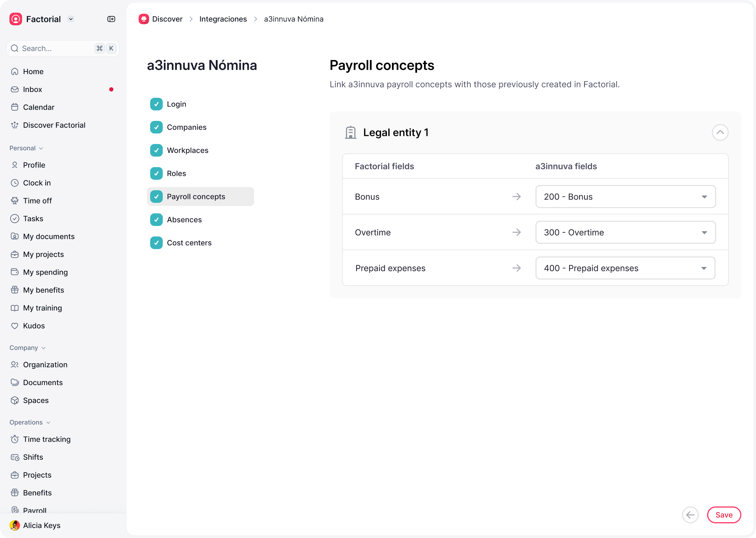Click the Time tracking stopwatch icon
The image size is (756, 538).
point(15,439)
